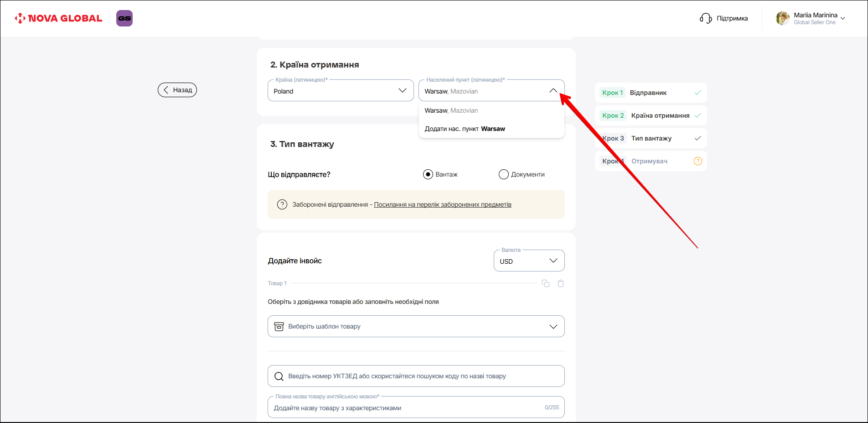
Task: Go to Крок 1 Відправник step
Action: pyautogui.click(x=650, y=93)
